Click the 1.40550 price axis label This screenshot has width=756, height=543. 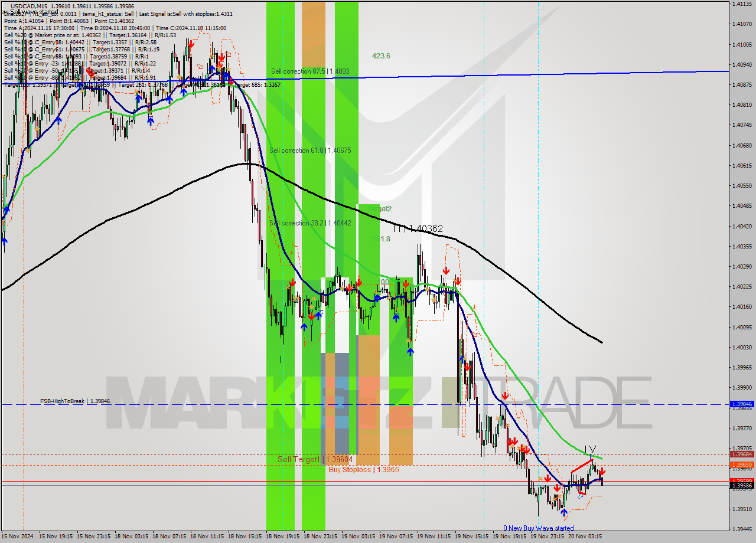741,185
